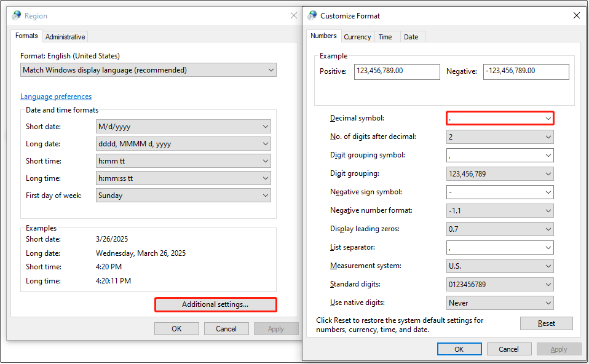Viewport: 589px width, 364px height.
Task: Click Cancel in the Region dialog
Action: coord(226,329)
